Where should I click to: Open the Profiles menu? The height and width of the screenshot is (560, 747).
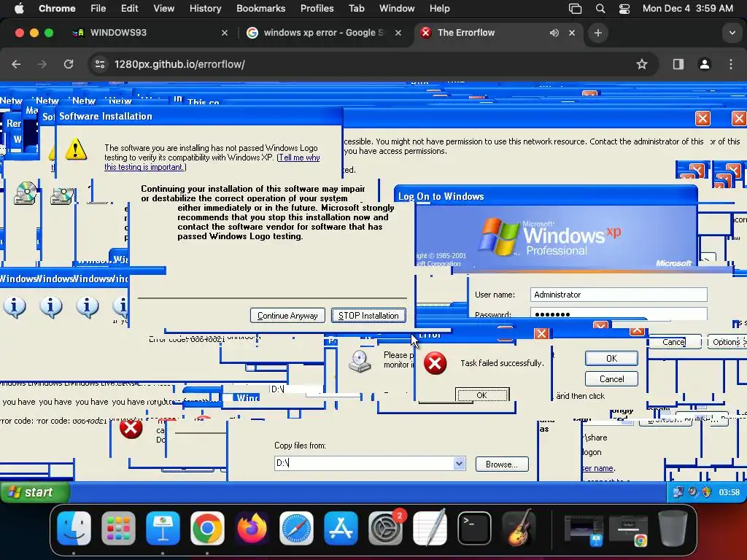tap(317, 8)
